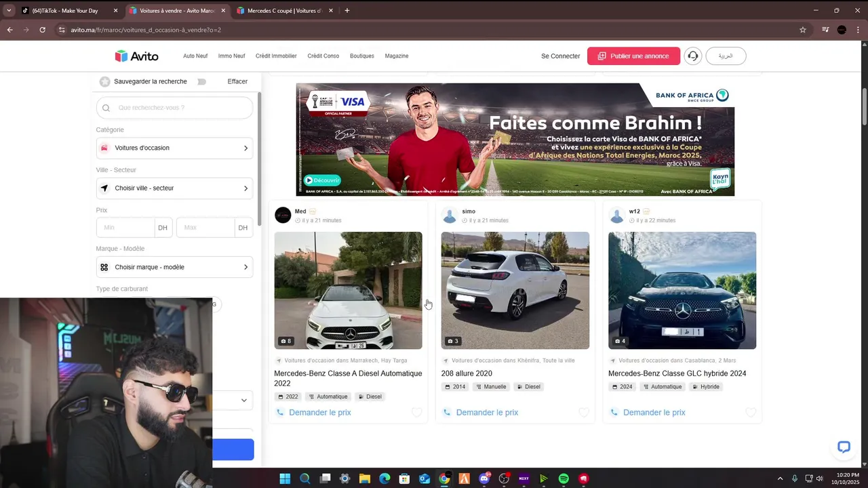Bookmark this page with the star icon

point(803,30)
